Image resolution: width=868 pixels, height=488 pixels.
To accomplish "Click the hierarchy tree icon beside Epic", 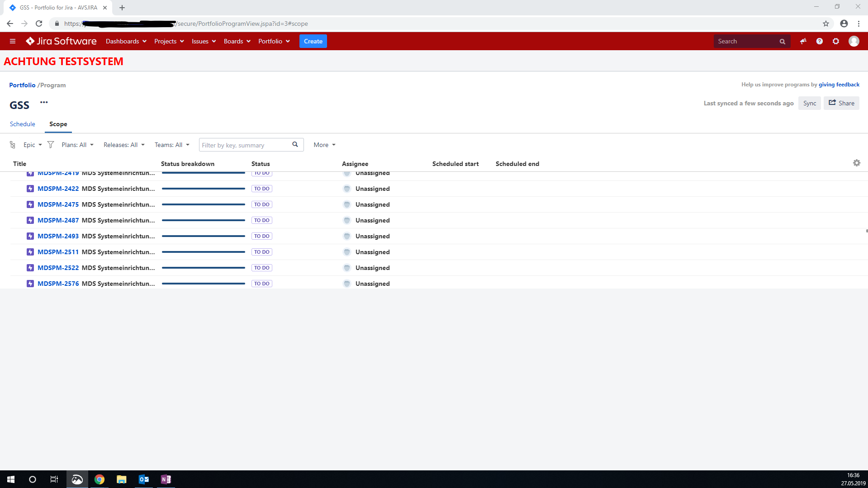I will (13, 145).
